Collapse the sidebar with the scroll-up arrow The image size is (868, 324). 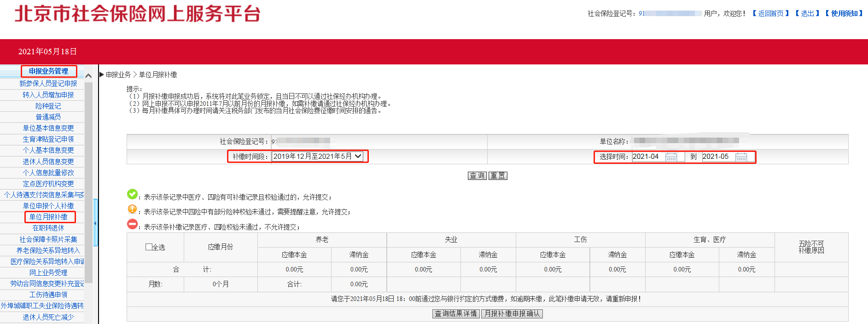[89, 76]
